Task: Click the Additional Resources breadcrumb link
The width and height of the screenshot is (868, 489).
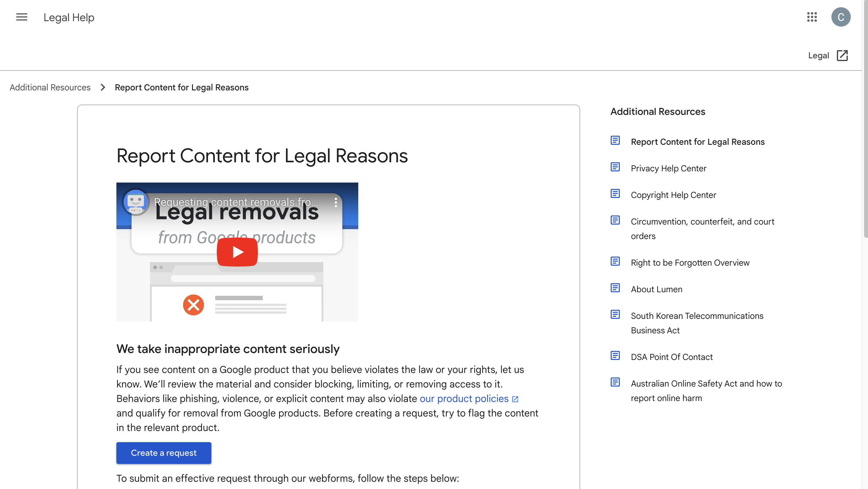Action: pyautogui.click(x=50, y=88)
